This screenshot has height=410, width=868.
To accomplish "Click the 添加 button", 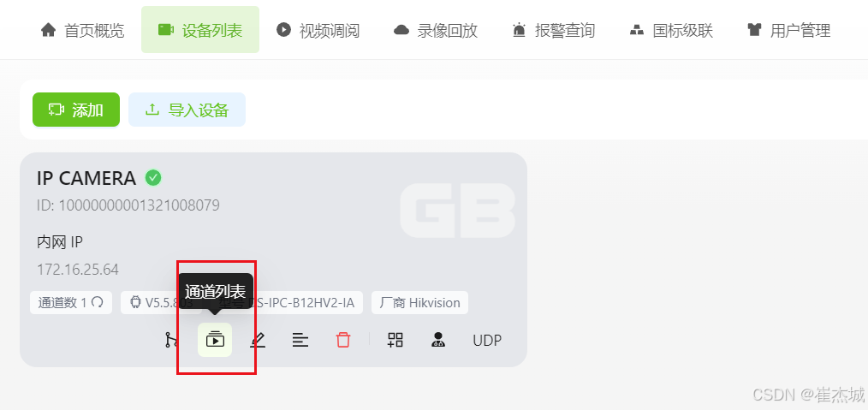I will point(76,110).
